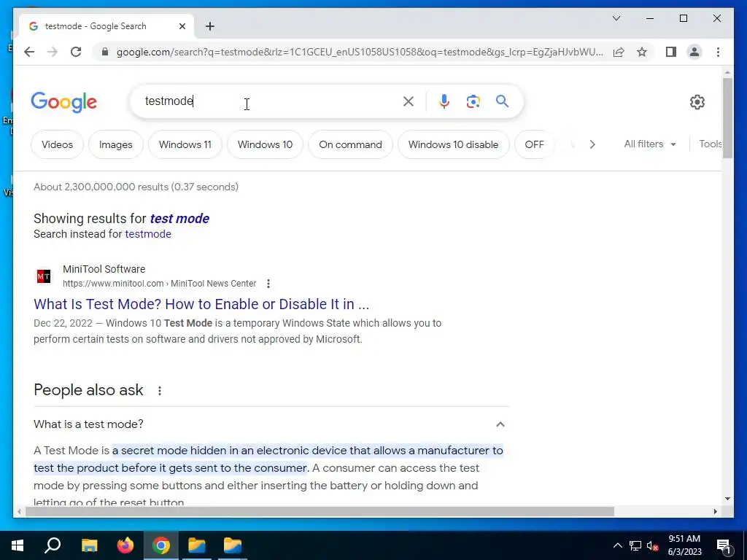The height and width of the screenshot is (560, 747).
Task: Close the testmode Google Search tab
Action: tap(182, 26)
